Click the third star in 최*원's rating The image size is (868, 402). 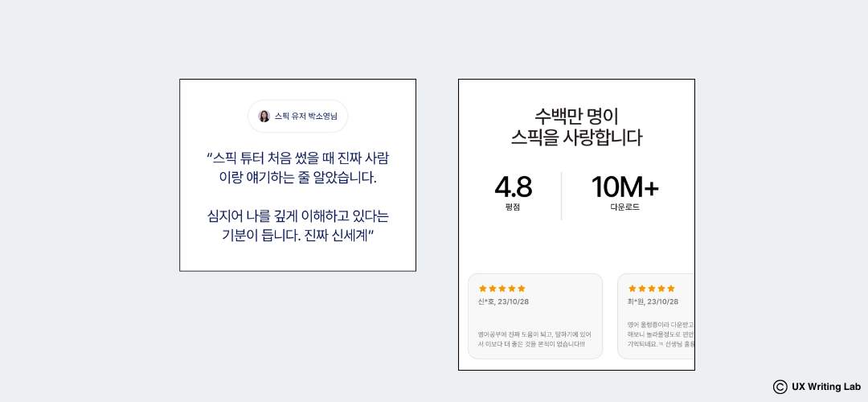(652, 289)
